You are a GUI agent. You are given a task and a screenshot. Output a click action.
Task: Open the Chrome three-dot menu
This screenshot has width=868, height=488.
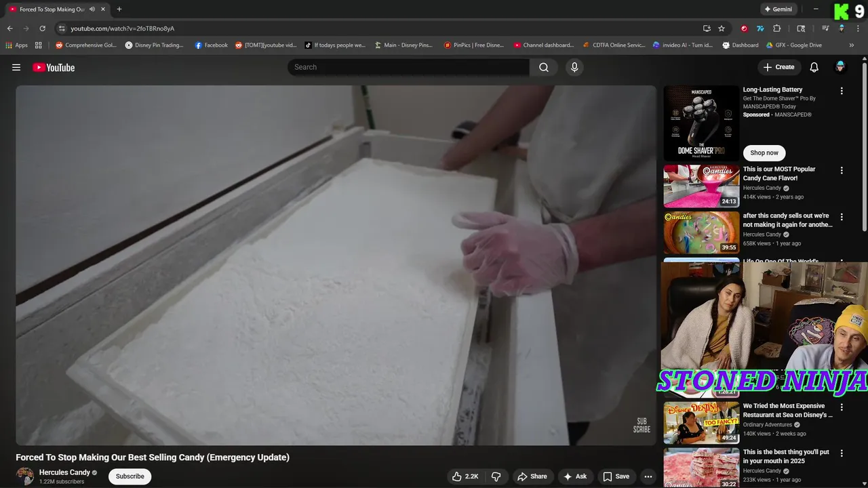(x=859, y=28)
